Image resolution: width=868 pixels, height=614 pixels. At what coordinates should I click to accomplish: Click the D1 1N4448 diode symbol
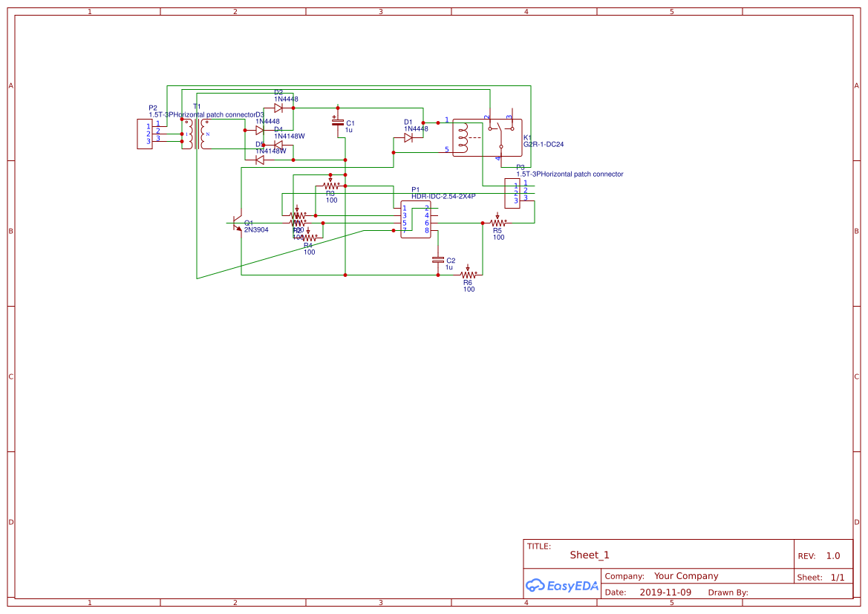click(408, 138)
